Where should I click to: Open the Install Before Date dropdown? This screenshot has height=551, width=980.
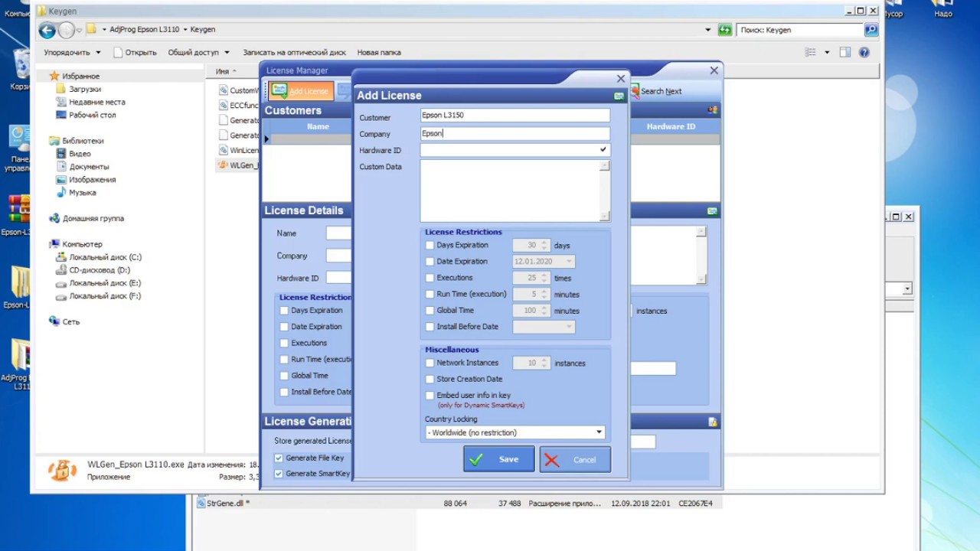[x=569, y=327]
